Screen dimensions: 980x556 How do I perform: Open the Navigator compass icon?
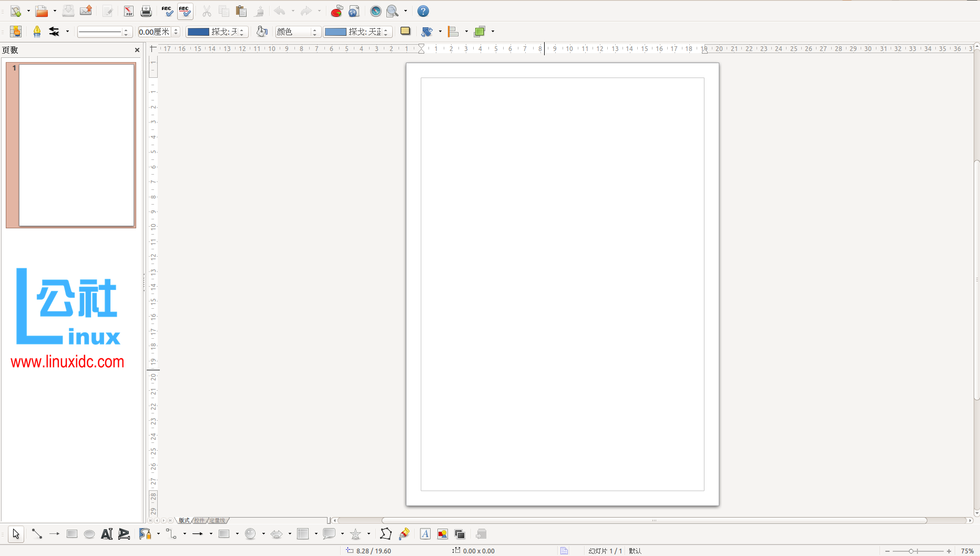coord(375,11)
